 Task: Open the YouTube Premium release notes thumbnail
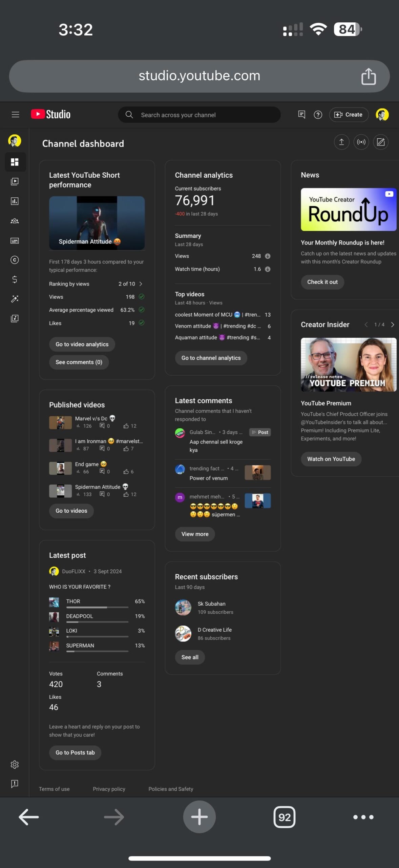[349, 365]
